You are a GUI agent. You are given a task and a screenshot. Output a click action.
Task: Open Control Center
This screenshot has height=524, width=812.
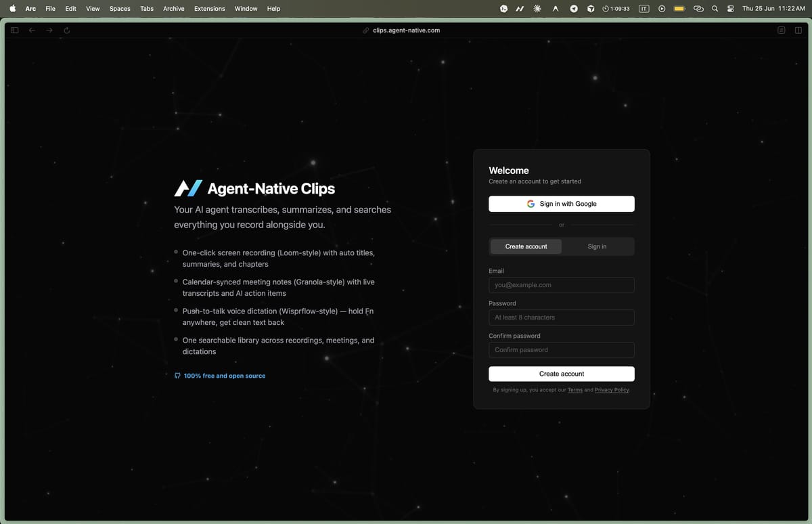tap(731, 9)
